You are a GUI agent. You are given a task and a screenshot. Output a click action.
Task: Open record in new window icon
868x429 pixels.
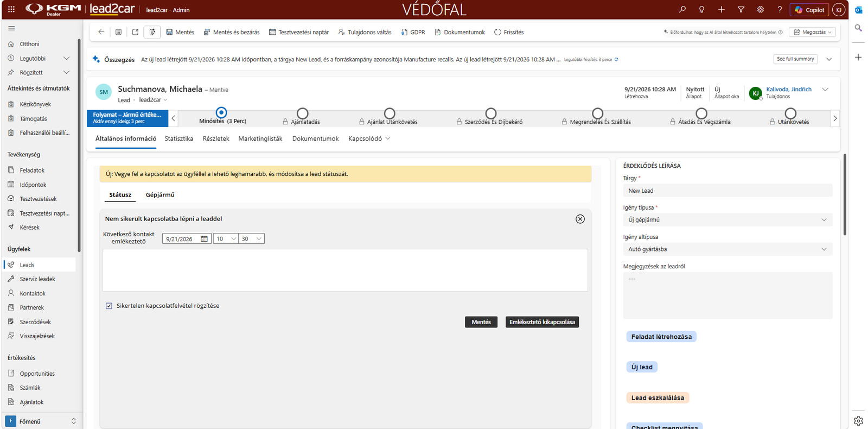click(135, 32)
